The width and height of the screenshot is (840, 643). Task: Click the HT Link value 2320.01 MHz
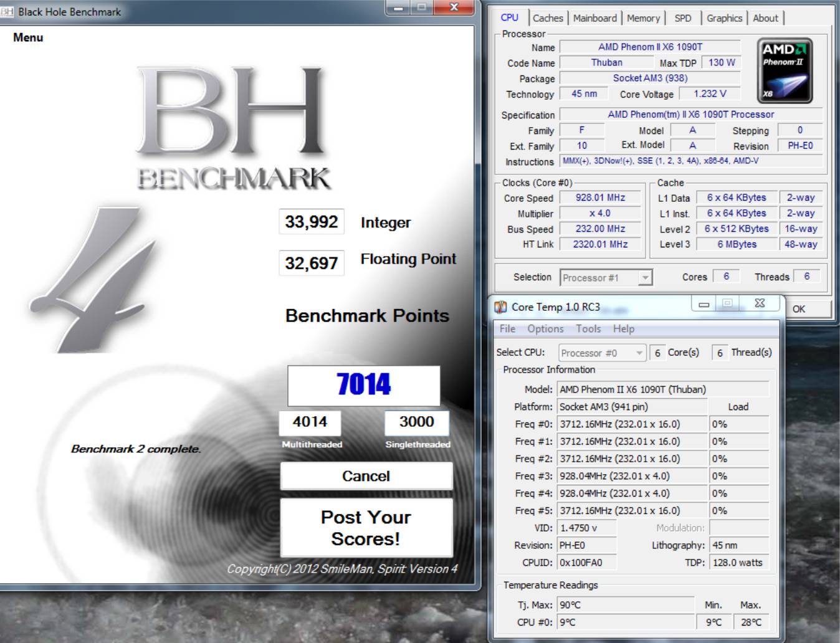point(600,244)
